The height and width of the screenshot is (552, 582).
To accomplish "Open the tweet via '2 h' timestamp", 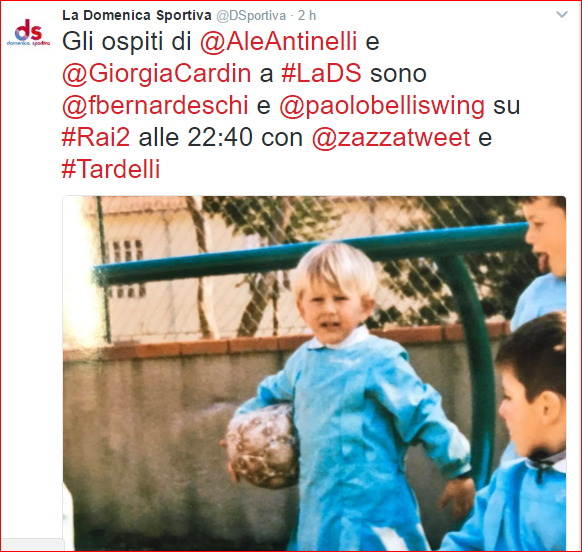I will click(307, 16).
